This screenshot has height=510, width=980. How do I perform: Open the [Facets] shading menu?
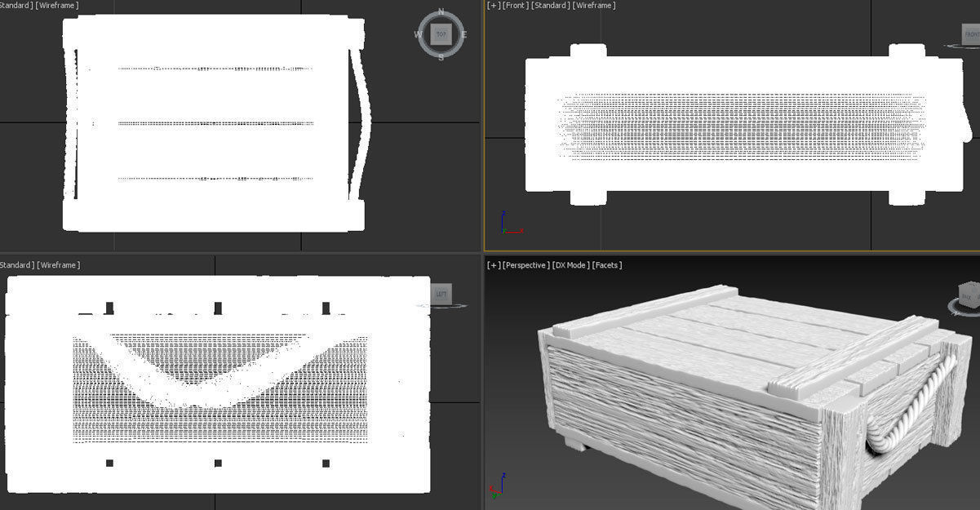(x=608, y=265)
